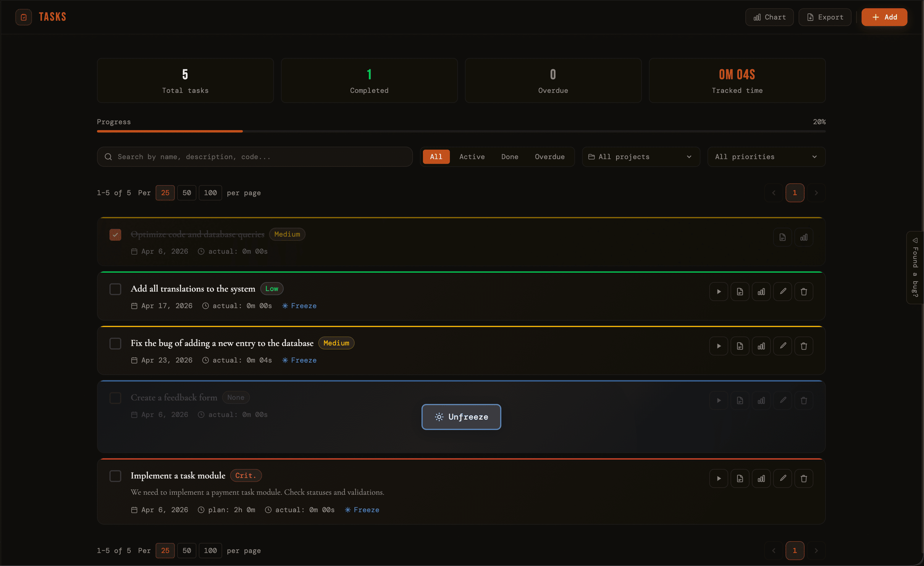Viewport: 924px width, 566px height.
Task: Check off Fix the bug task
Action: pos(115,343)
